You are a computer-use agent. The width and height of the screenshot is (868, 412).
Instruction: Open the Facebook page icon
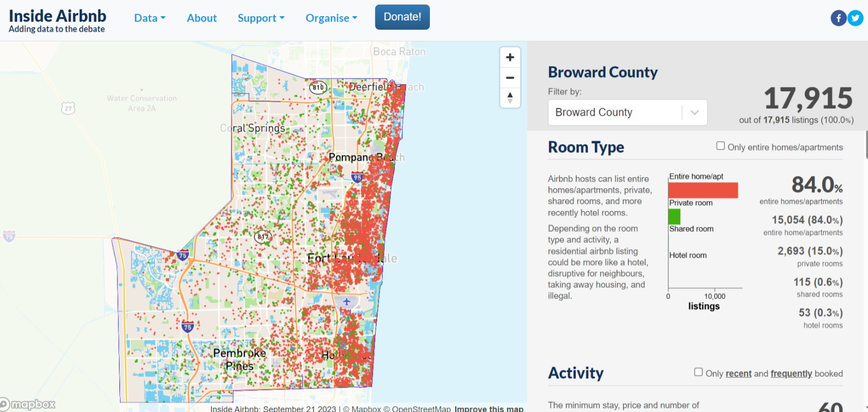coord(838,18)
